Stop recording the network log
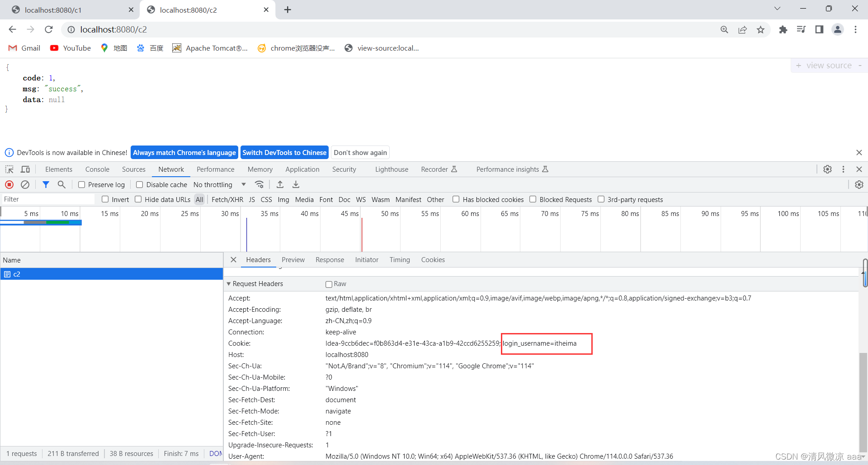Image resolution: width=868 pixels, height=465 pixels. pyautogui.click(x=9, y=184)
